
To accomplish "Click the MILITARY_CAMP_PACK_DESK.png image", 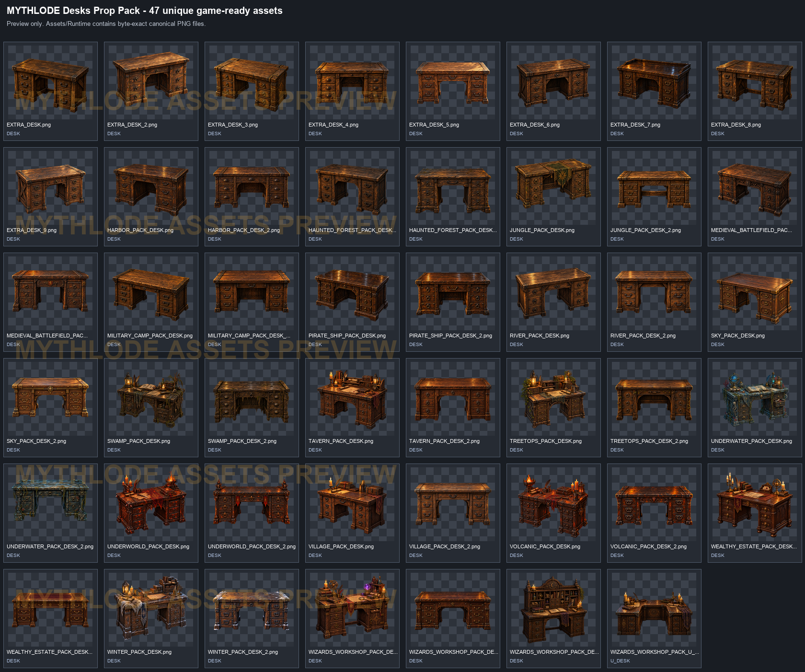I will coord(151,293).
